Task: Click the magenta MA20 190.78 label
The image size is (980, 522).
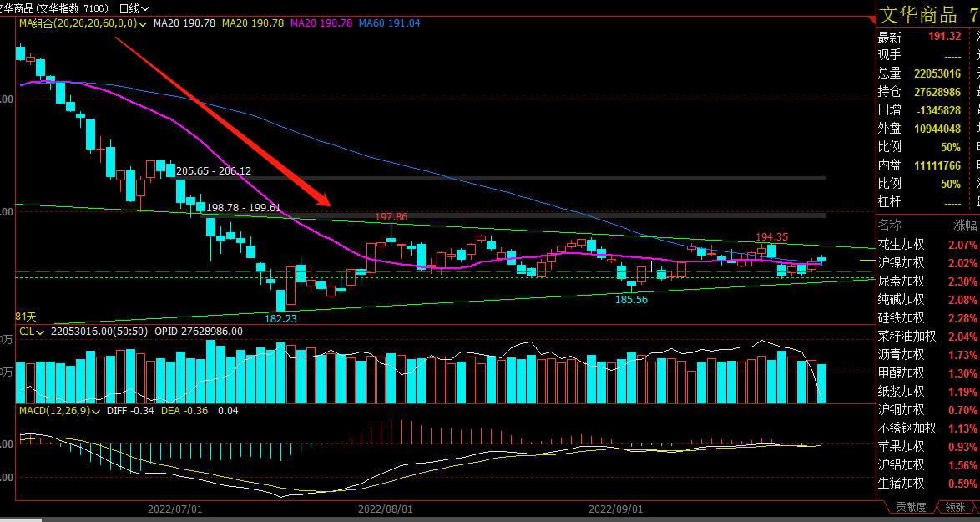Action: coord(321,23)
